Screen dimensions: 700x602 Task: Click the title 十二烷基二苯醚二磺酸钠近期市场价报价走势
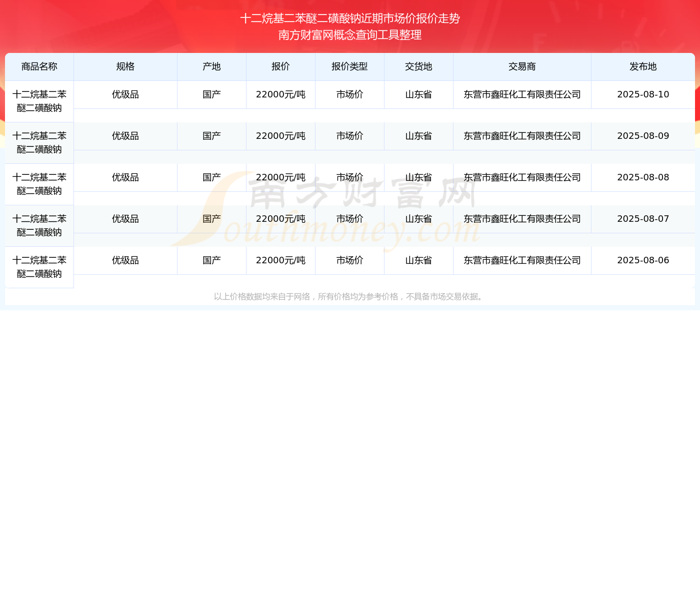pos(350,18)
